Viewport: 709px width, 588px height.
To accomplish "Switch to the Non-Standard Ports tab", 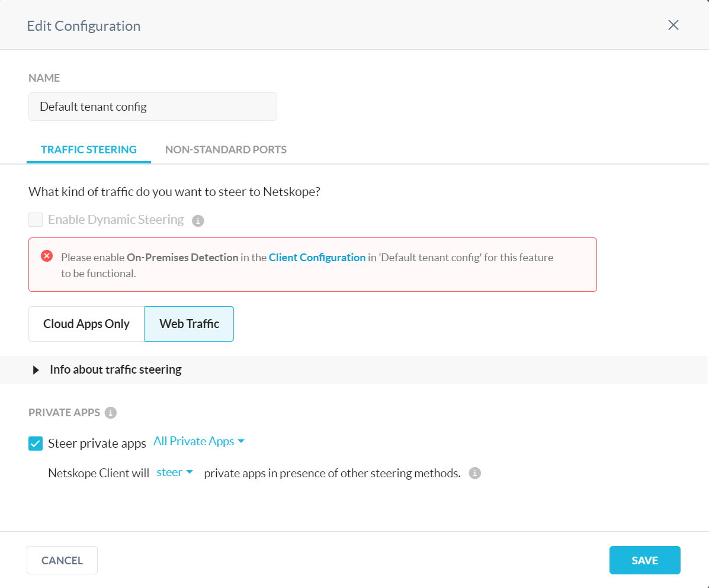I will pos(226,150).
